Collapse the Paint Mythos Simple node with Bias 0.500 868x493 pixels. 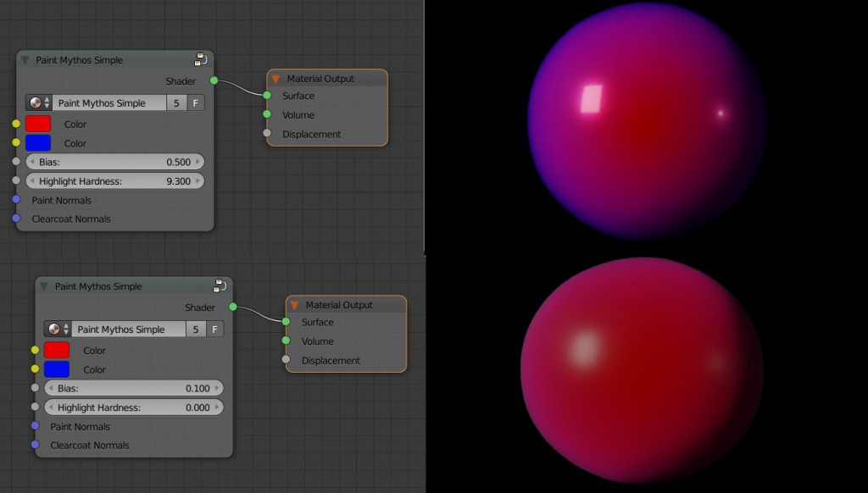pos(25,60)
